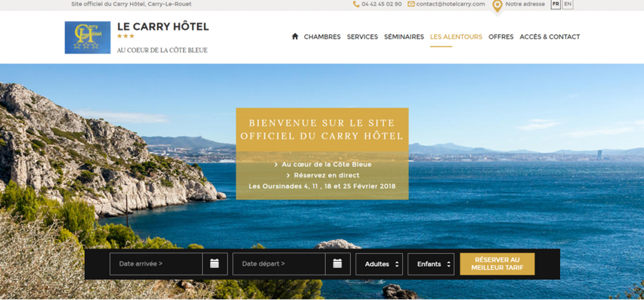The width and height of the screenshot is (644, 300).
Task: Click the phone icon in top bar
Action: 356,4
